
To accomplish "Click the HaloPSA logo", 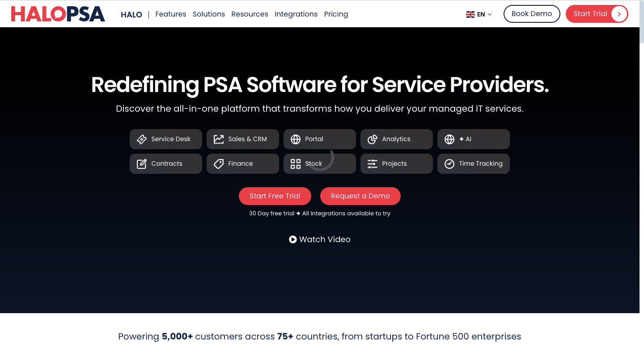I will (x=58, y=14).
